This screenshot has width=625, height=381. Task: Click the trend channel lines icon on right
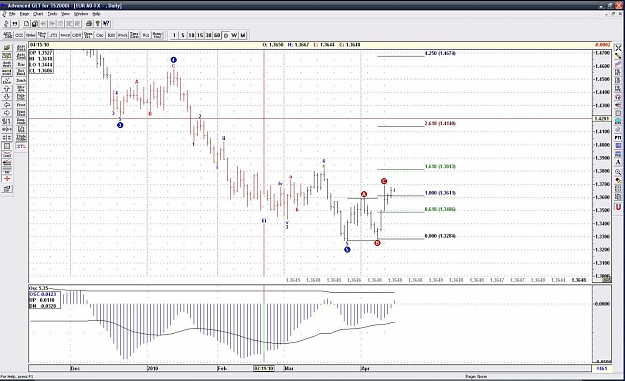click(x=618, y=63)
